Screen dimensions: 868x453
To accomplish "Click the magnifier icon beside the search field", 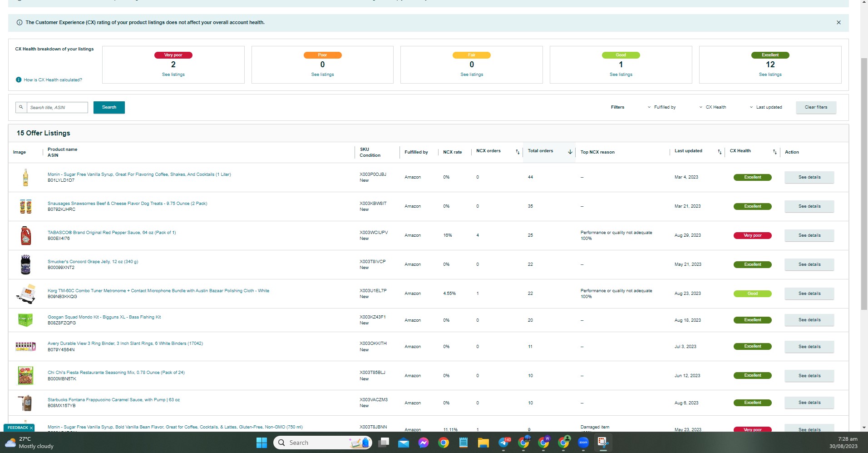I will pyautogui.click(x=21, y=107).
